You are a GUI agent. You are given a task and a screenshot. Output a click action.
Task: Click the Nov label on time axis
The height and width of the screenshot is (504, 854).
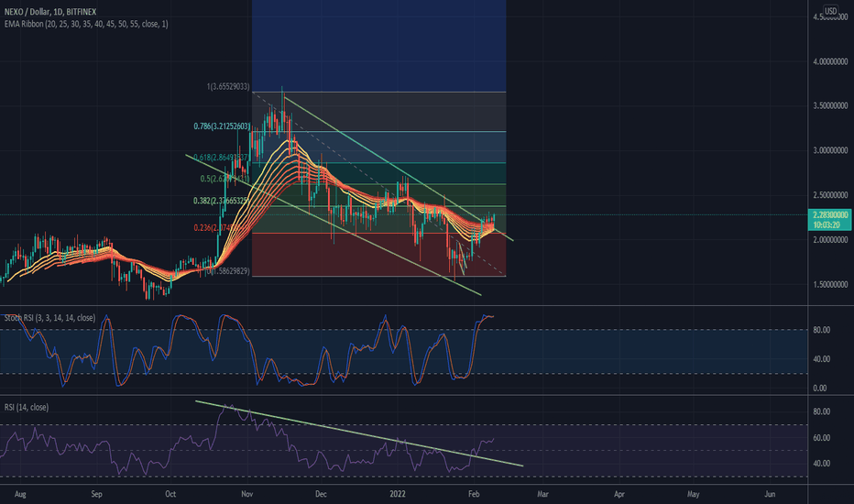(248, 492)
